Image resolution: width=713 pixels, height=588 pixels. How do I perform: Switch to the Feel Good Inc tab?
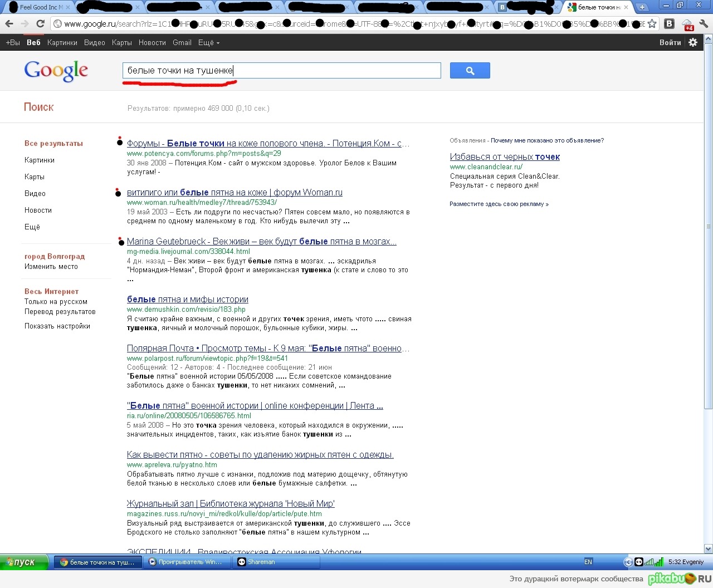pos(39,7)
